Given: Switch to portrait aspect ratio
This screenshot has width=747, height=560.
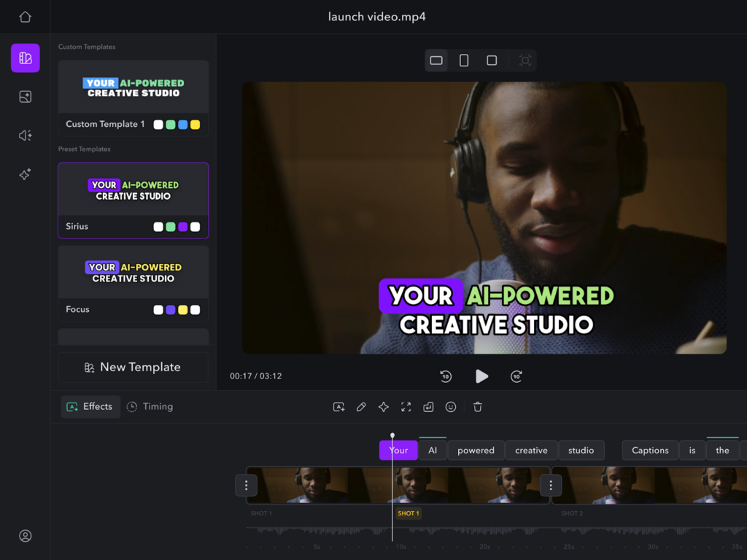Looking at the screenshot, I should coord(464,61).
